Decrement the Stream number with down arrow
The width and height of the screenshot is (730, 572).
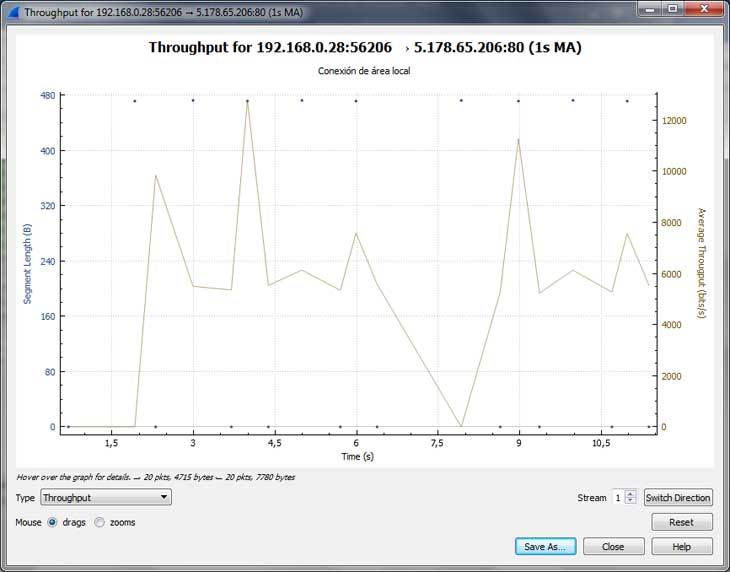coord(630,501)
